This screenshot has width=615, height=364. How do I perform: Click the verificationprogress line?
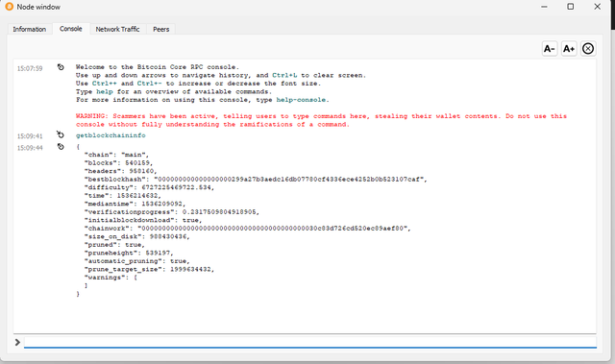click(x=172, y=212)
